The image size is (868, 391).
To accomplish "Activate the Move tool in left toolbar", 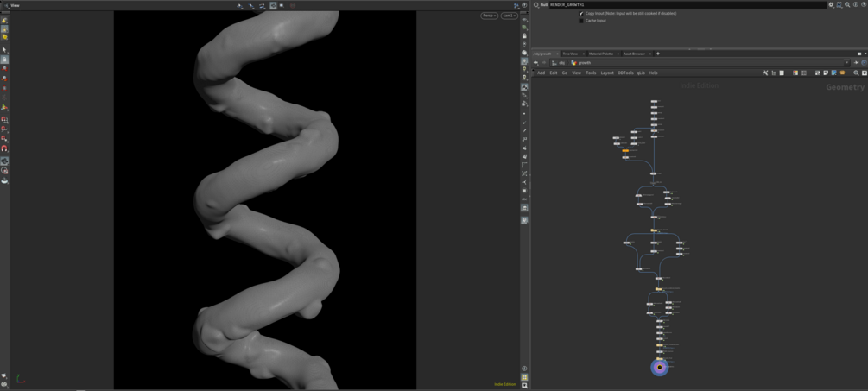I will 4,69.
